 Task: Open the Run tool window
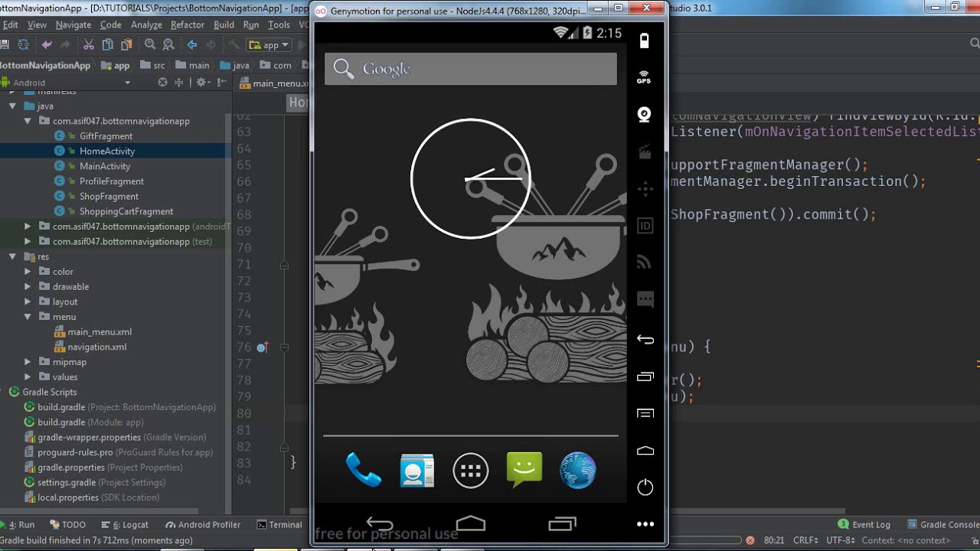[18, 525]
